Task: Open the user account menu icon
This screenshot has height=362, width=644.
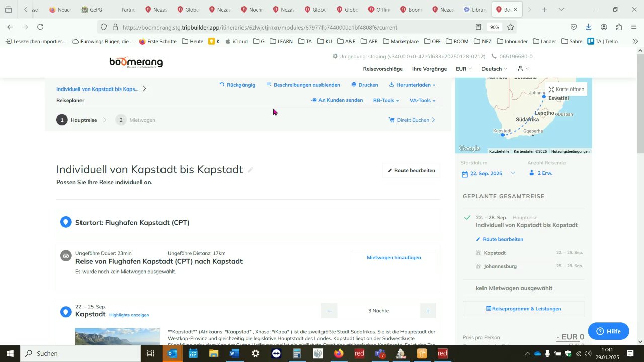Action: point(523,68)
